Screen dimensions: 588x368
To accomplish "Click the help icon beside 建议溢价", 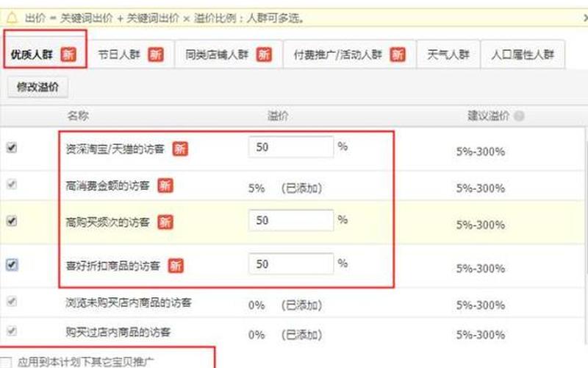I will point(519,116).
